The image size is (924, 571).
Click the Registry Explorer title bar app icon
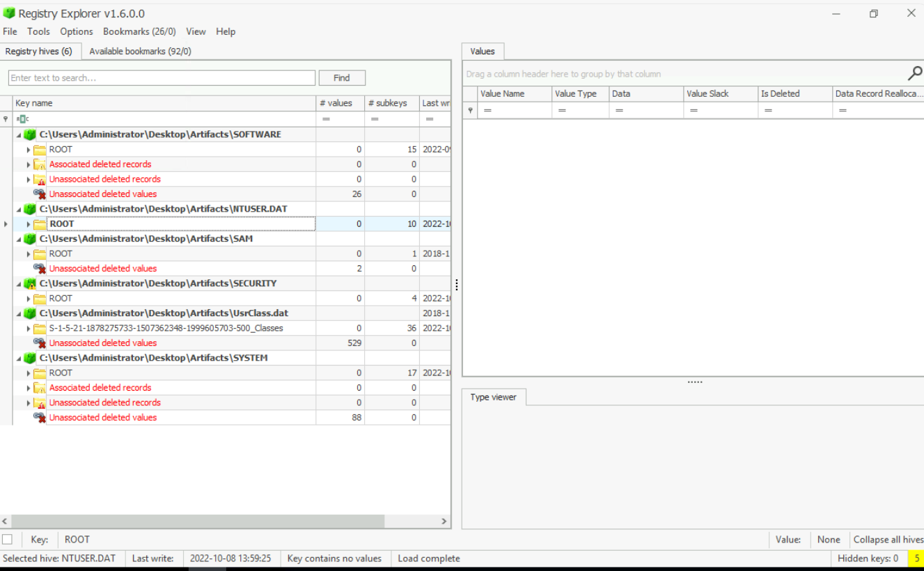pyautogui.click(x=9, y=13)
